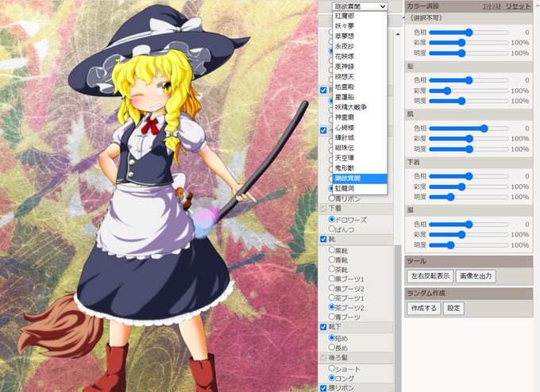Select the 天空璋 entry
Image resolution: width=540 pixels, height=392 pixels.
pyautogui.click(x=360, y=158)
